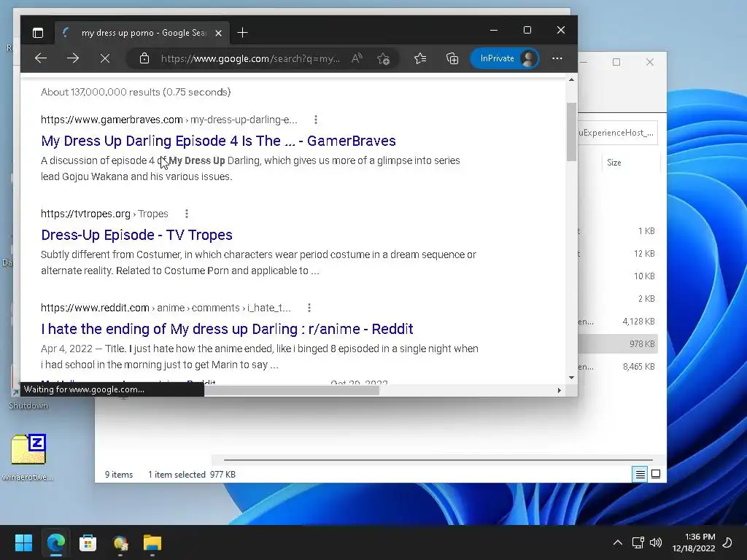Open the Reddit r/anime result link
This screenshot has height=560, width=747.
[227, 329]
